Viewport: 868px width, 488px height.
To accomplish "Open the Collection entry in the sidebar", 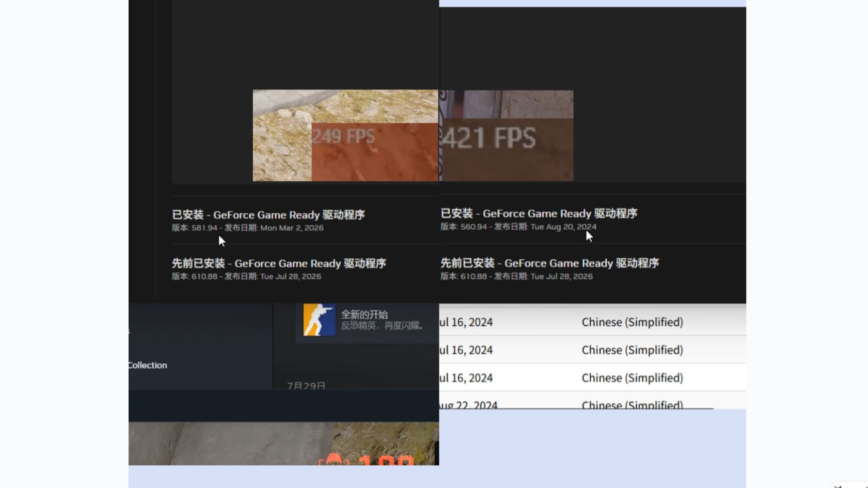I will [148, 365].
